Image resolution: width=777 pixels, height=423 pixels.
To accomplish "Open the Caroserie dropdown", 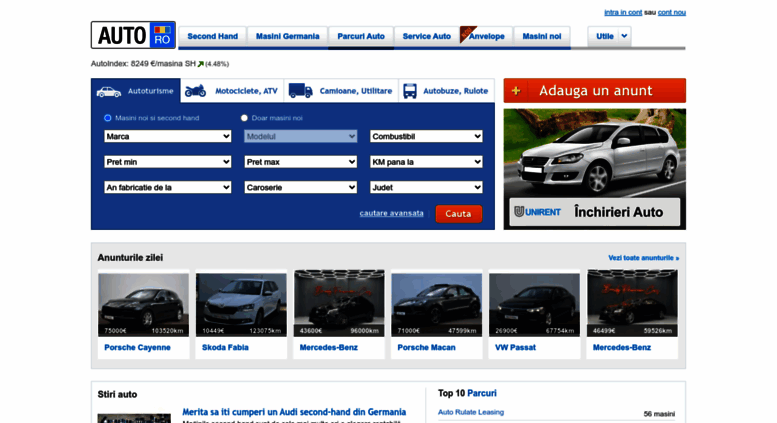I will click(x=300, y=187).
